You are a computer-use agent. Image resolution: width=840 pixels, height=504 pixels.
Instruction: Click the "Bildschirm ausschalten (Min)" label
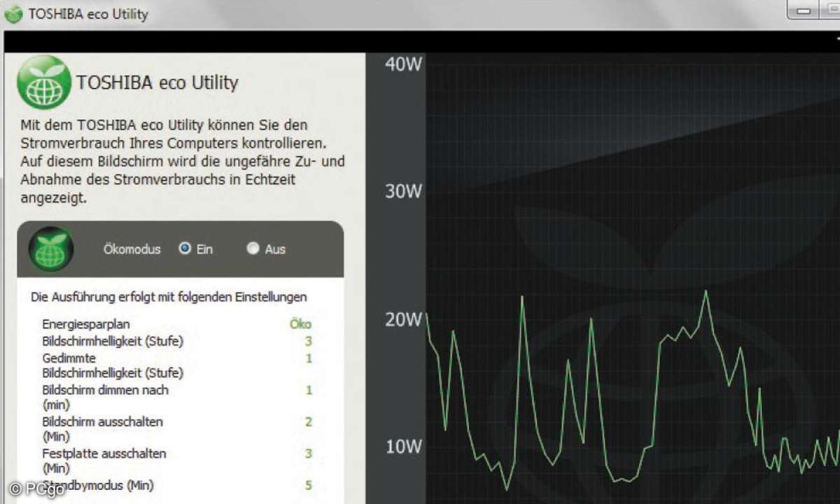(102, 428)
